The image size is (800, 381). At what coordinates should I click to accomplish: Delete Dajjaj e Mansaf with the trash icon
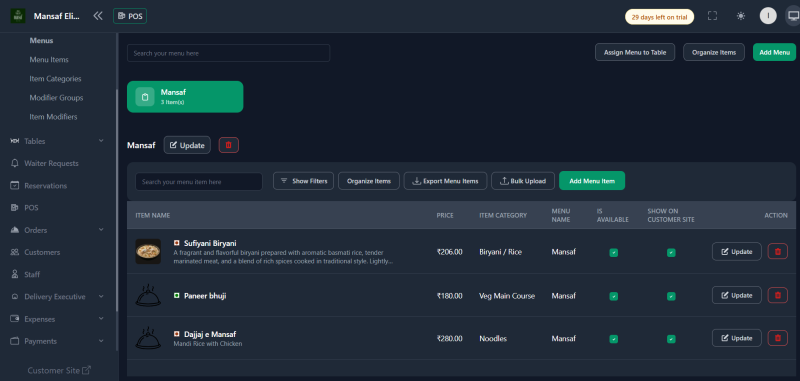coord(778,338)
